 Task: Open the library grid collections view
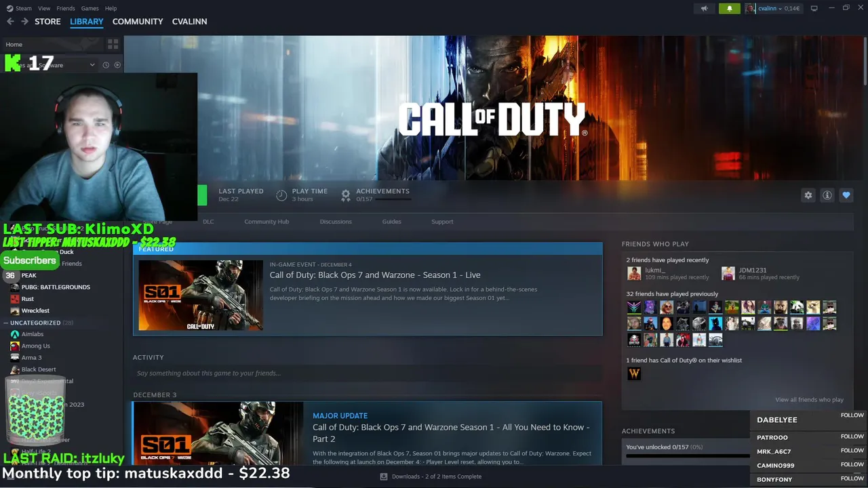(x=113, y=44)
